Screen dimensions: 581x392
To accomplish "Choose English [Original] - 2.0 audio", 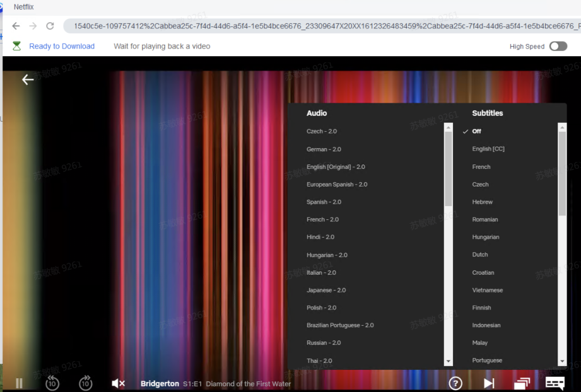I will [336, 167].
